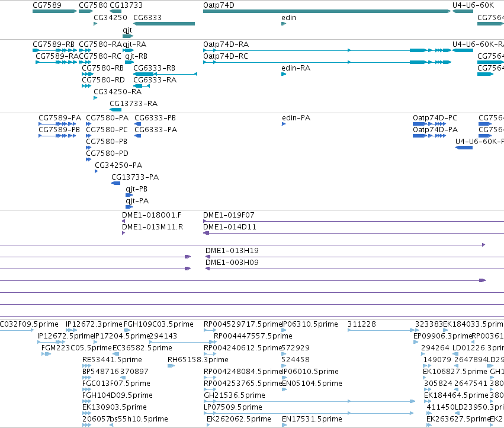Click the 311228 EST label

pos(362,324)
